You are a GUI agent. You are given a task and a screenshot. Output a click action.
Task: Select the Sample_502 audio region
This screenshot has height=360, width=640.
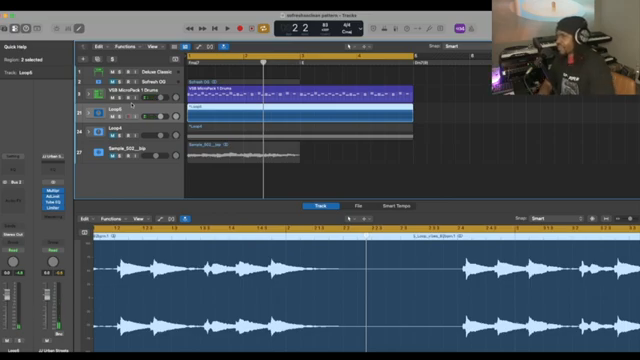244,153
